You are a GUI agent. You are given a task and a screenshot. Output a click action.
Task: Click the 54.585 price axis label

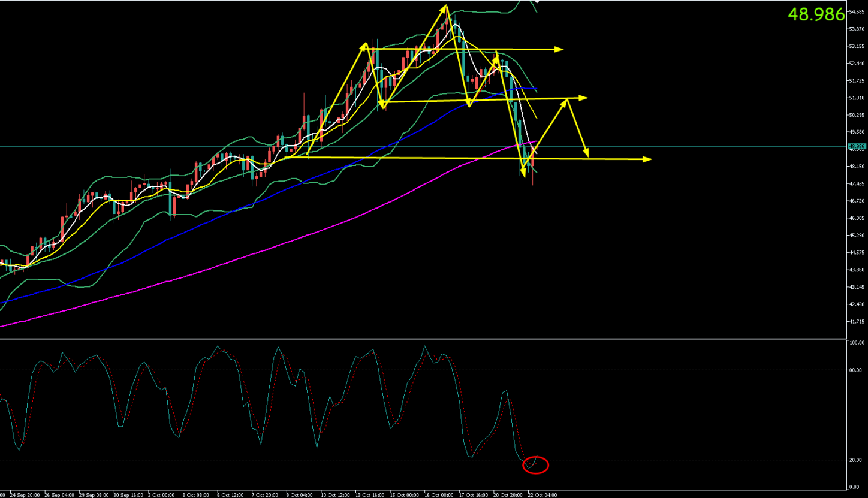[x=856, y=11]
